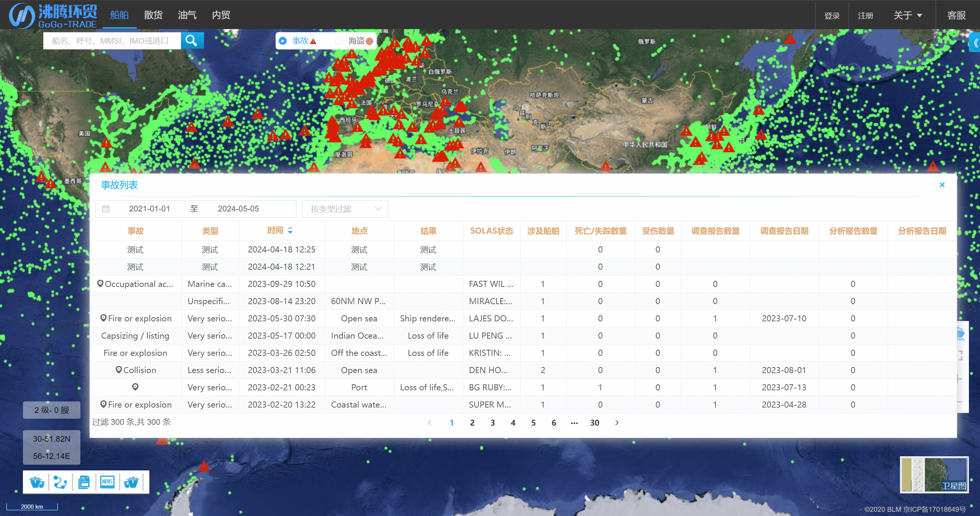This screenshot has height=516, width=980.
Task: Select the 事故 radio button
Action: click(x=283, y=41)
